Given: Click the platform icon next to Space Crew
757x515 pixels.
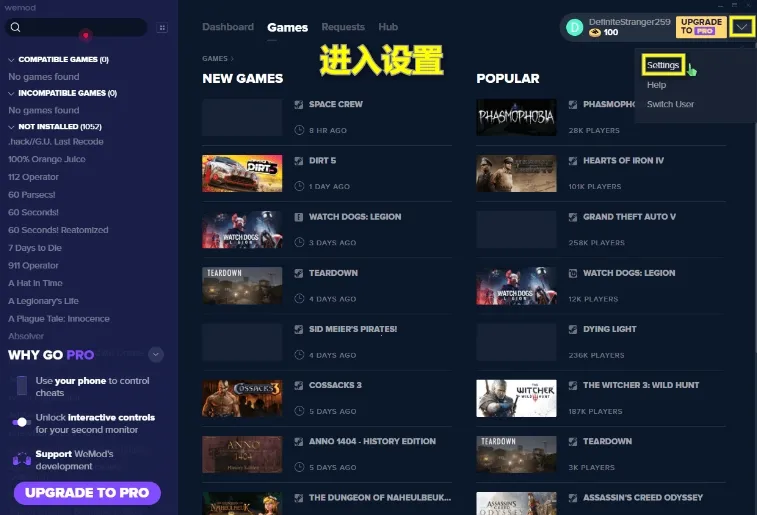Looking at the screenshot, I should point(299,104).
